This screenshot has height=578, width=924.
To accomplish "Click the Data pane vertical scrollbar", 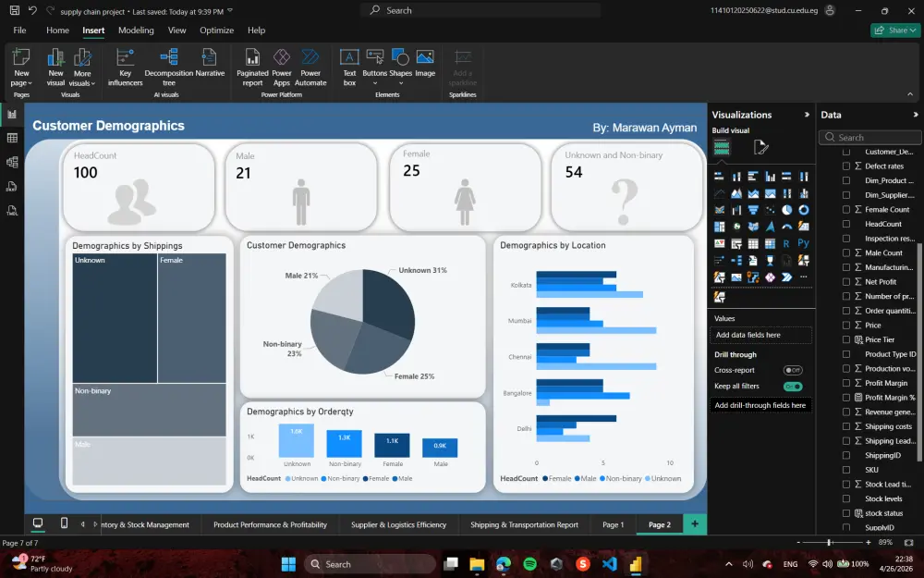I will pos(919,351).
